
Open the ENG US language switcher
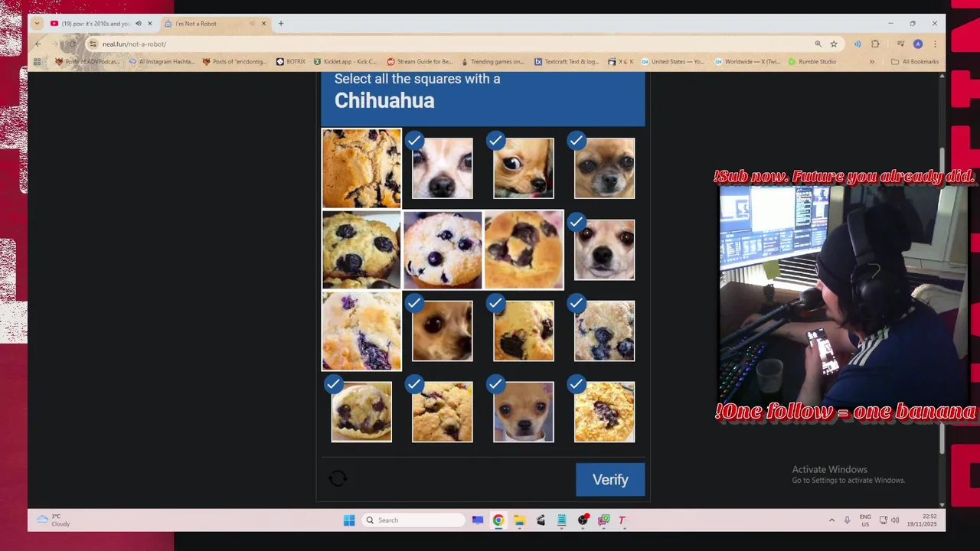[x=865, y=520]
